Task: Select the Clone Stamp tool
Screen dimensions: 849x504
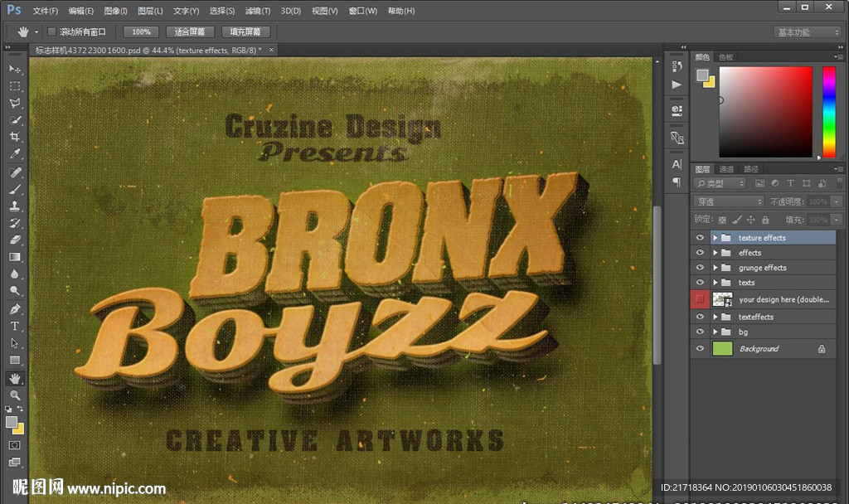Action: (x=15, y=206)
